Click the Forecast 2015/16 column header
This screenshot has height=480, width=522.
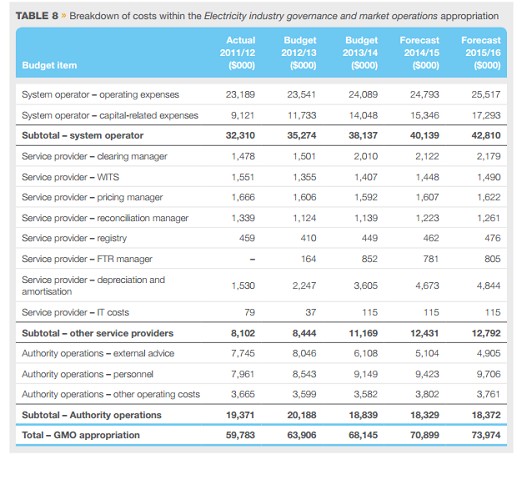pos(481,53)
